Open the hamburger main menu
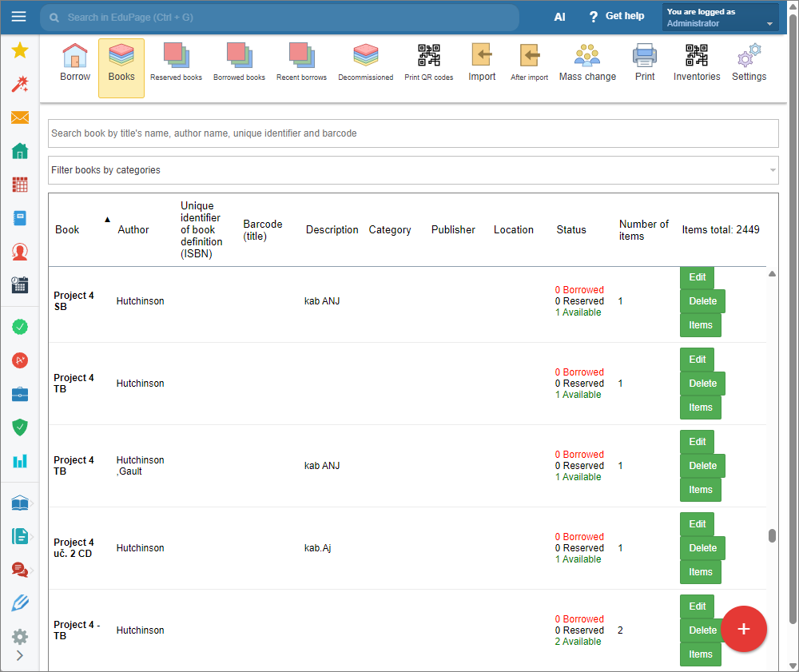 click(19, 17)
